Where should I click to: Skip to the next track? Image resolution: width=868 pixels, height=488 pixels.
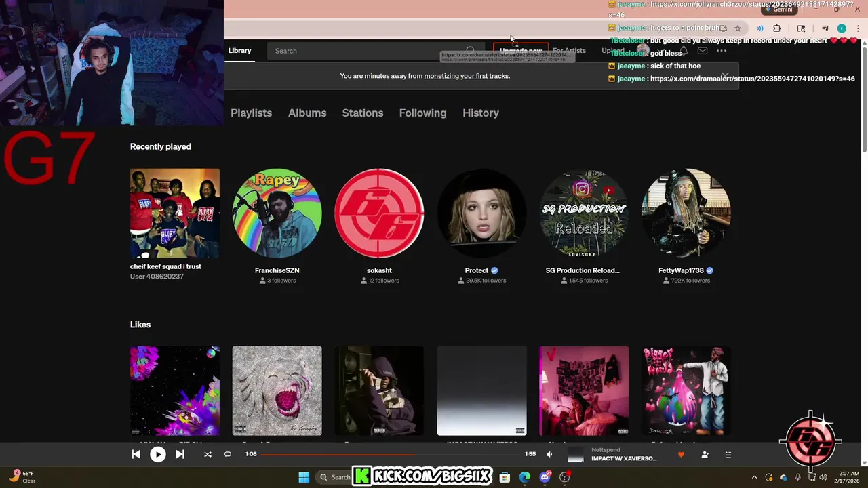(180, 455)
